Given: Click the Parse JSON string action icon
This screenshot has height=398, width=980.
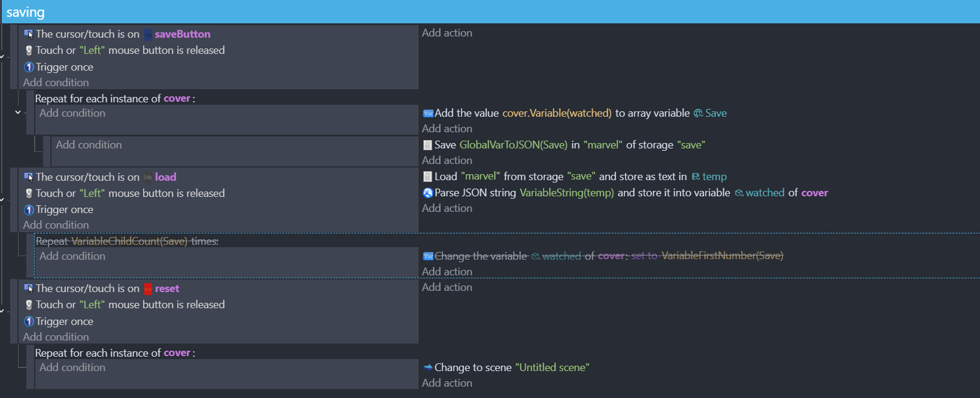Looking at the screenshot, I should pos(427,193).
